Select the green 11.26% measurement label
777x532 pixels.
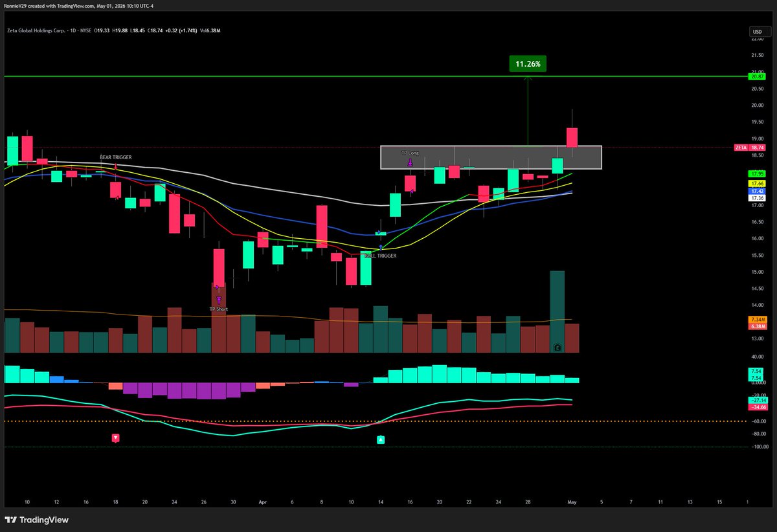coord(528,63)
